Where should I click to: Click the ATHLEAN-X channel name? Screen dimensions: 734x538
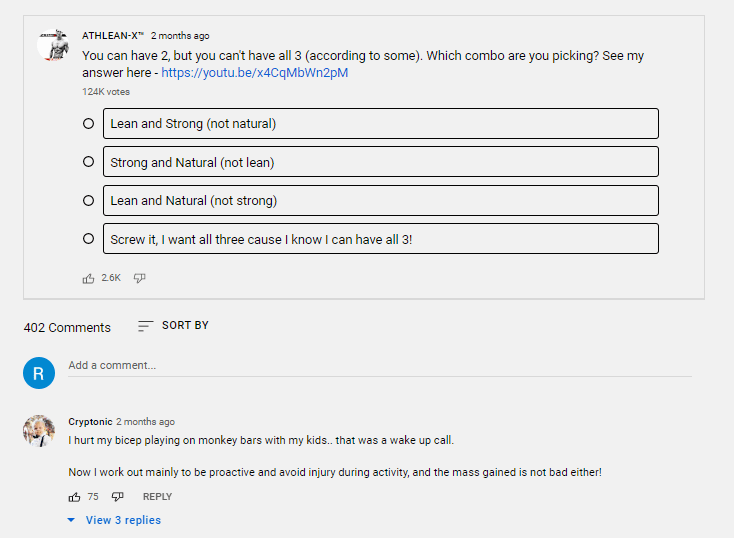coord(113,36)
